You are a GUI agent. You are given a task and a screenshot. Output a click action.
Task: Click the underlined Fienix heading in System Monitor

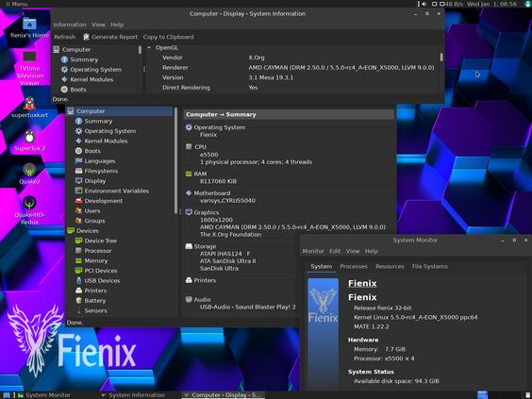(x=362, y=283)
